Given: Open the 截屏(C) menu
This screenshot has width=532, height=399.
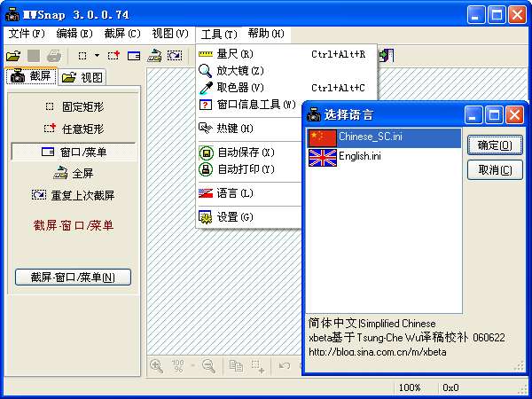Looking at the screenshot, I should (122, 34).
